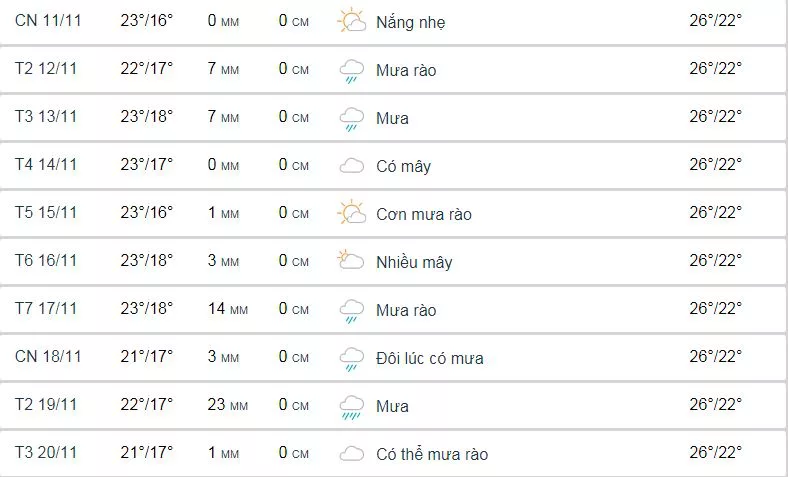Click the cloud icon for T3 20/11
Viewport: 788px width, 477px height.
[x=351, y=454]
